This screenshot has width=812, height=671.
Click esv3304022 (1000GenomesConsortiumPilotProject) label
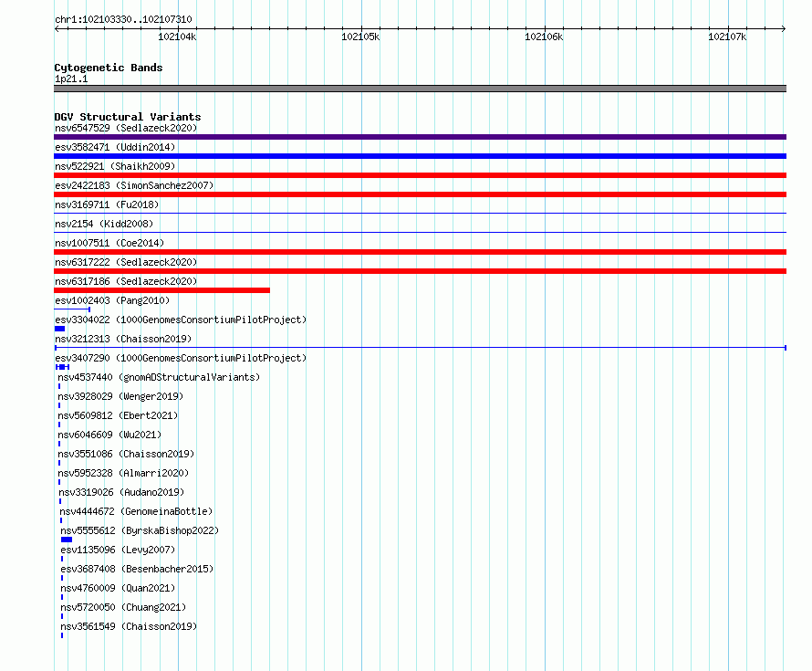(x=181, y=320)
